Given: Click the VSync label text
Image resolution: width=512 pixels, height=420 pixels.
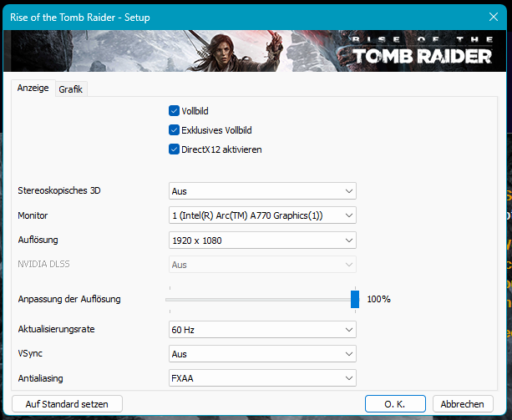Looking at the screenshot, I should [x=30, y=353].
